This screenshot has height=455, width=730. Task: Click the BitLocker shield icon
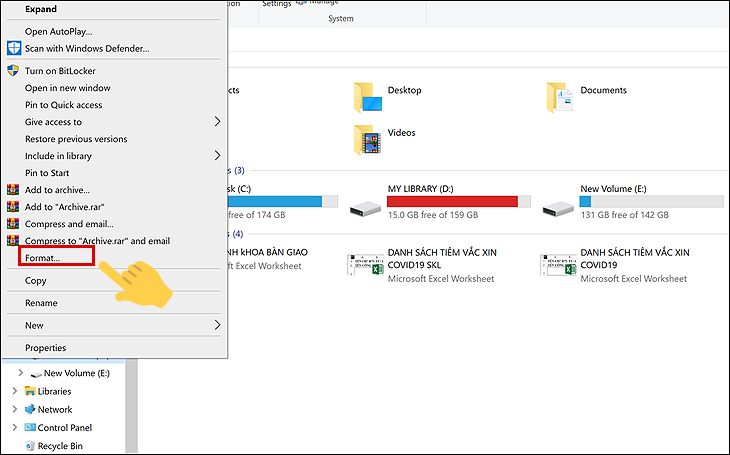tap(14, 71)
